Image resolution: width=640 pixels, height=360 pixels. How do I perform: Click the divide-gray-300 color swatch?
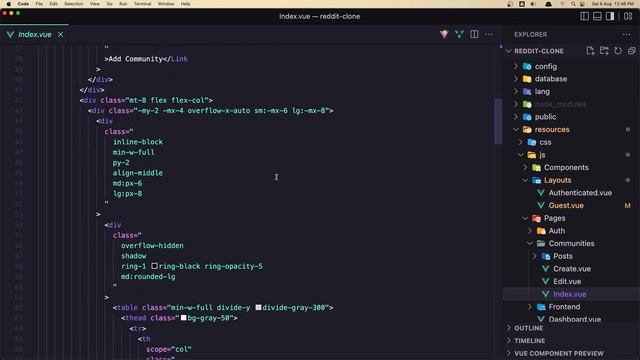coord(258,307)
